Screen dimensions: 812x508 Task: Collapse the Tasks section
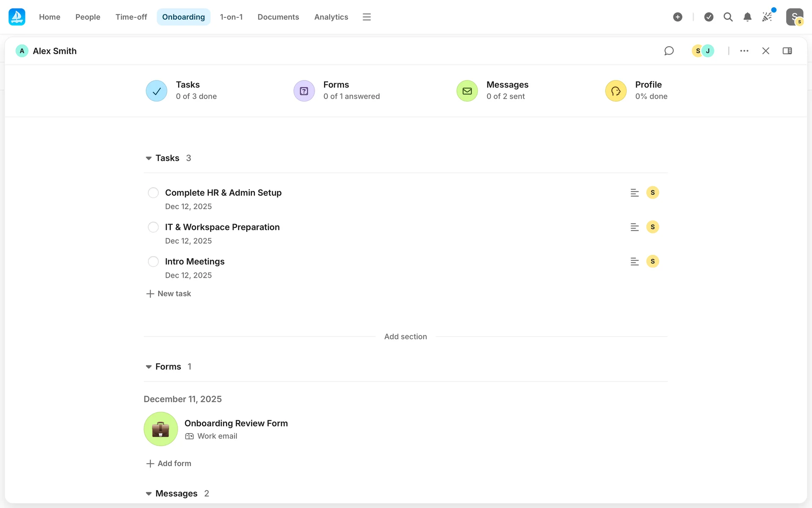(x=148, y=158)
